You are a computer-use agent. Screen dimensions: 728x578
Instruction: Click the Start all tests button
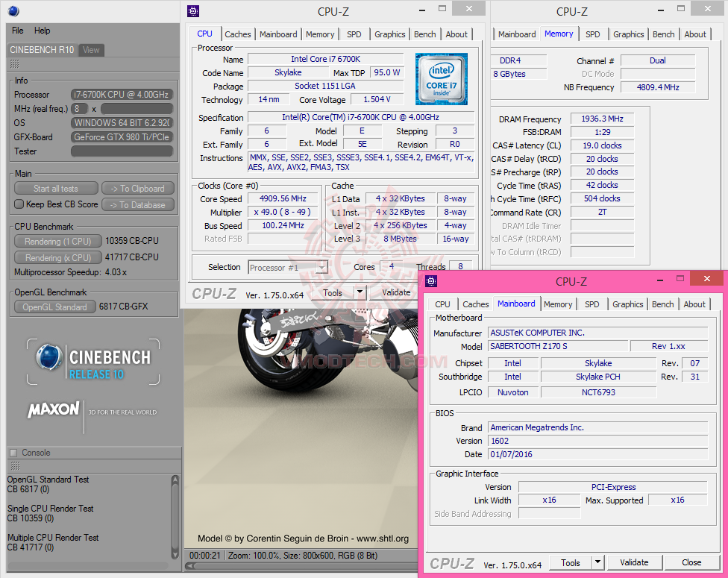tap(55, 187)
